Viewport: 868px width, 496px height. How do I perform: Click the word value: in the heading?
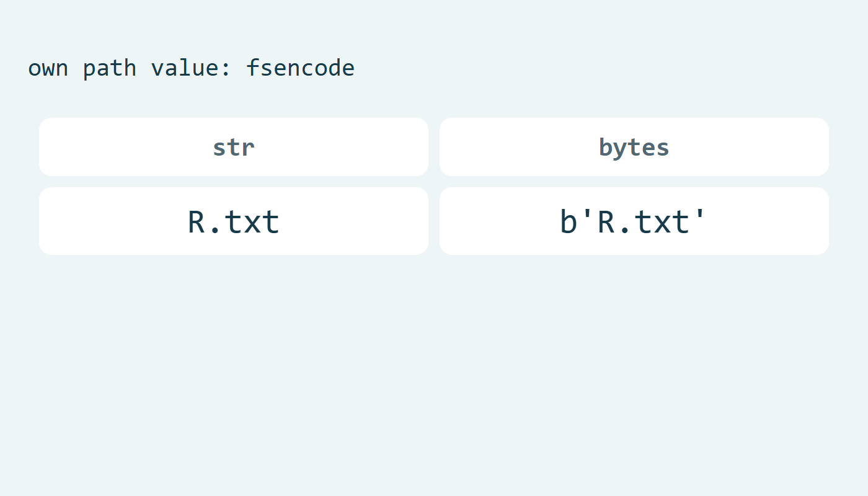point(192,68)
